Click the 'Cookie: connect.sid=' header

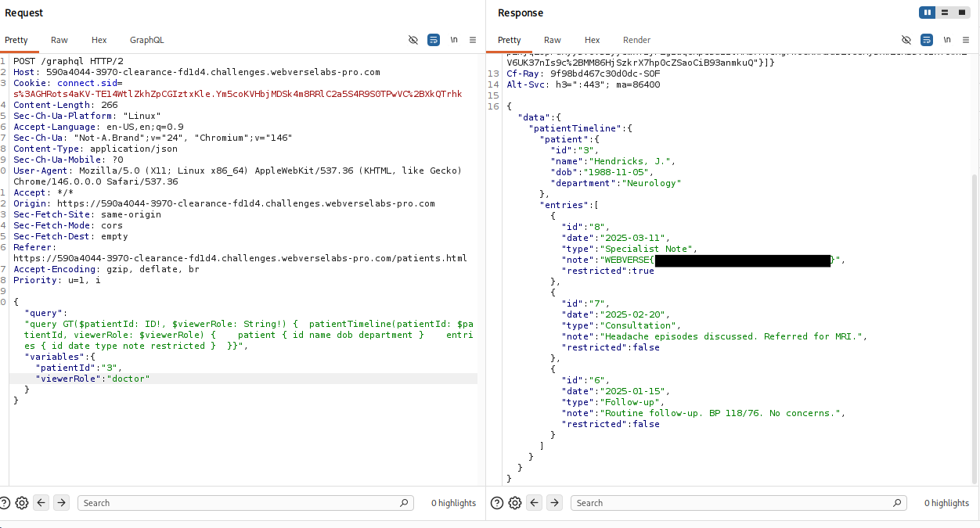click(68, 83)
